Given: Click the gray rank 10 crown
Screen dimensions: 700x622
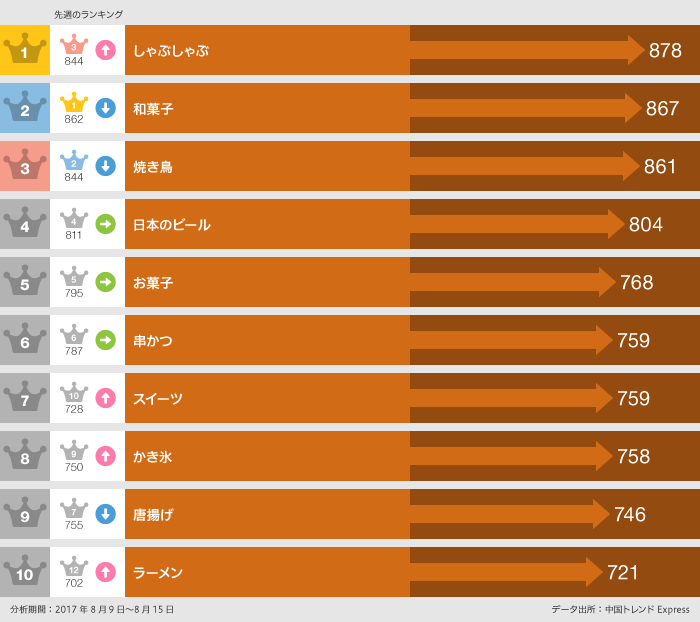Looking at the screenshot, I should 25,572.
